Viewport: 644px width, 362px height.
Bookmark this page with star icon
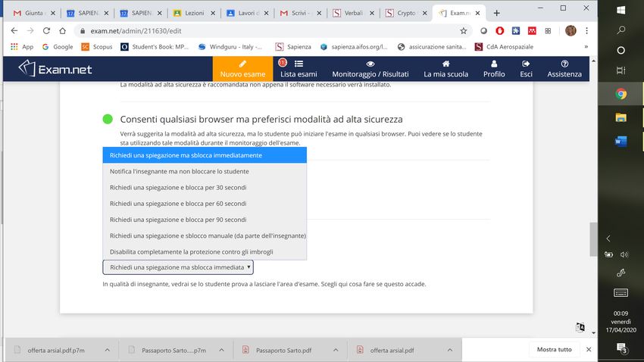(x=463, y=31)
